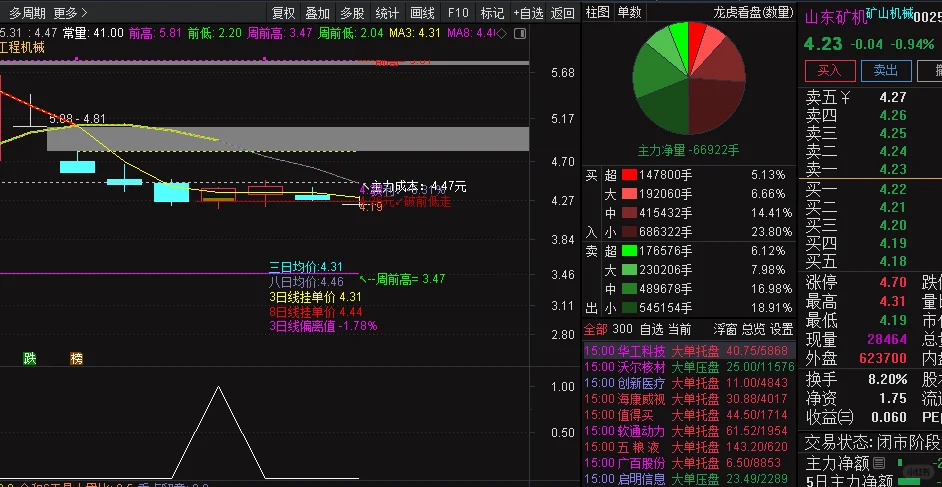Add stock with +自选 button
Screen dimensions: 942x487
pos(528,13)
